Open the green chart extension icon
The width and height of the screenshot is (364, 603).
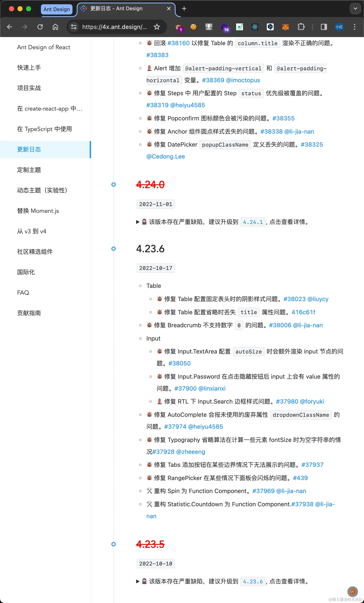tap(239, 27)
